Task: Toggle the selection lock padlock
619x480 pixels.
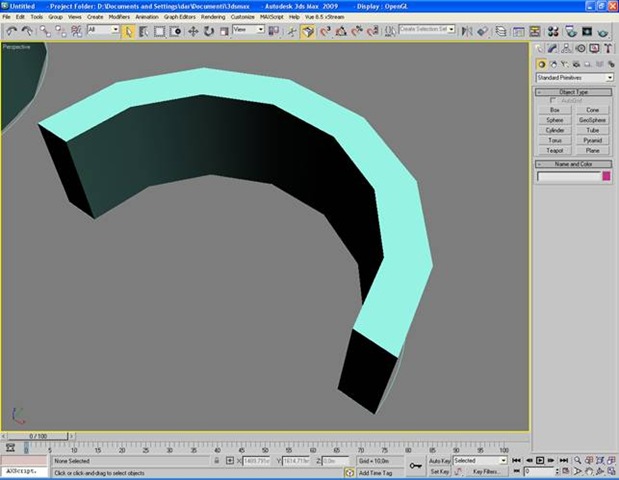Action: click(219, 461)
